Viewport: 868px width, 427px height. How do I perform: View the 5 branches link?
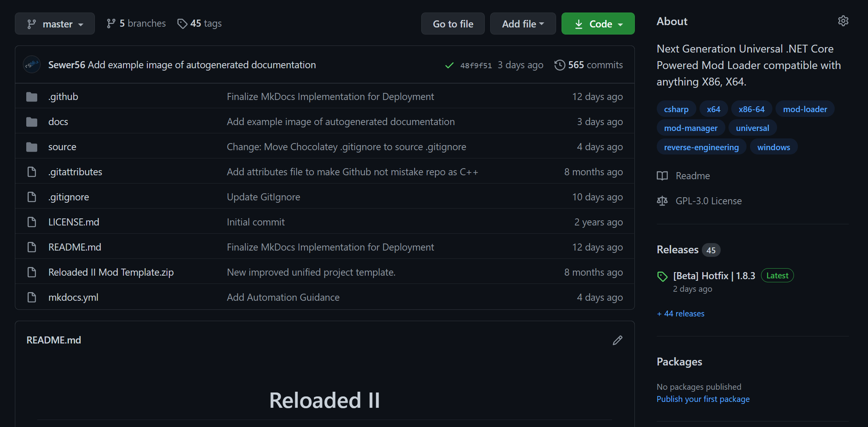(136, 24)
